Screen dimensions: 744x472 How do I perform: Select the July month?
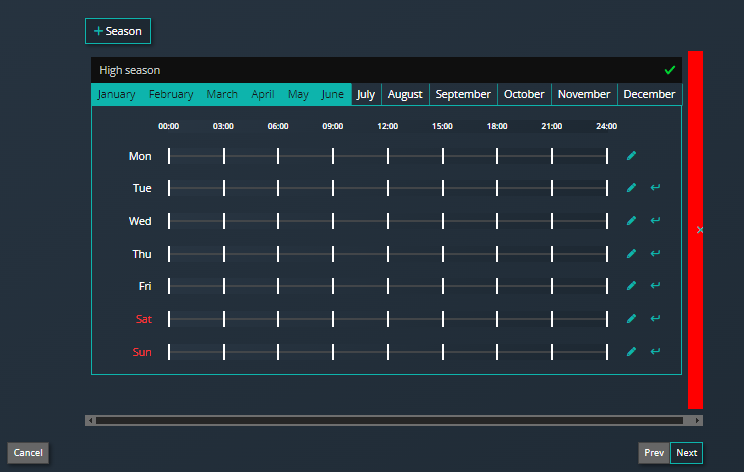[366, 94]
